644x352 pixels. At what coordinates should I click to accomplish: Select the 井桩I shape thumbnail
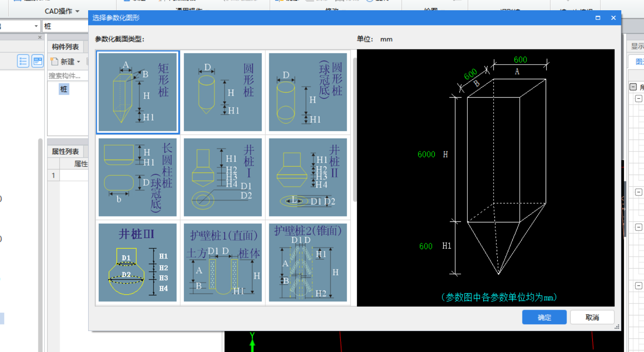[x=223, y=177]
